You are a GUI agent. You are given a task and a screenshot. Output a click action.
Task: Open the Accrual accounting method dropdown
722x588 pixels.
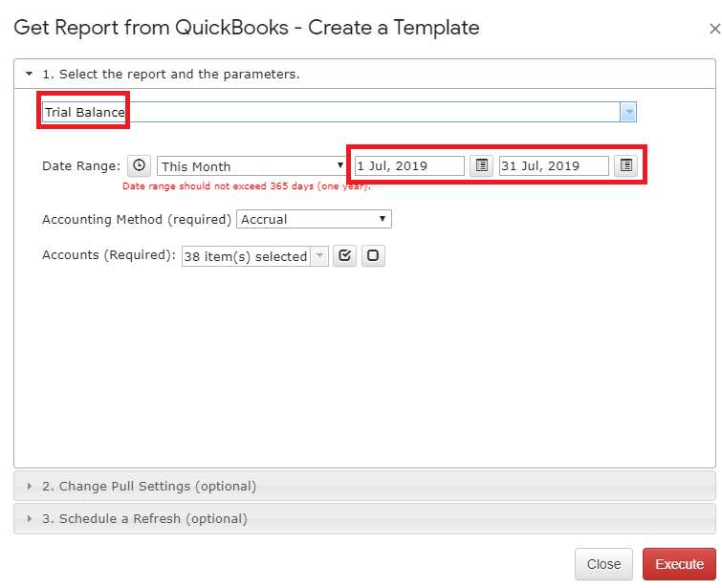point(314,219)
